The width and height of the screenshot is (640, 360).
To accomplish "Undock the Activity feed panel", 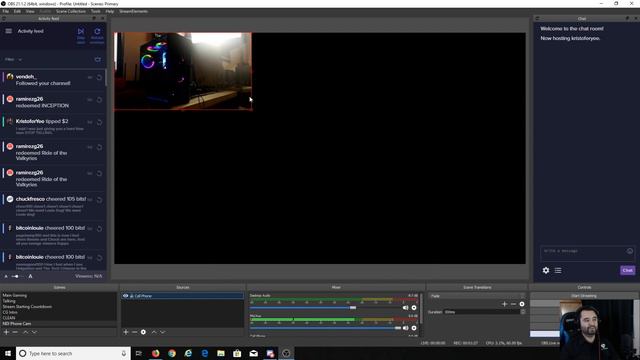I will (x=94, y=19).
